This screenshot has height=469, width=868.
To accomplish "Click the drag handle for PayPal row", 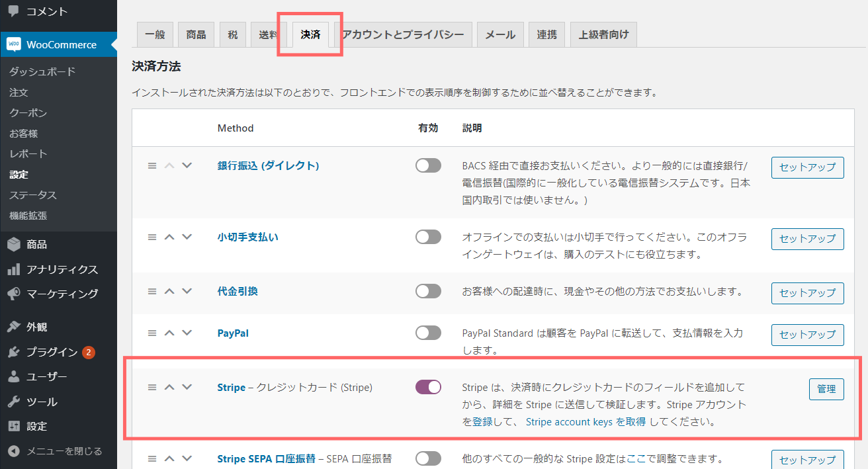I will coord(152,333).
